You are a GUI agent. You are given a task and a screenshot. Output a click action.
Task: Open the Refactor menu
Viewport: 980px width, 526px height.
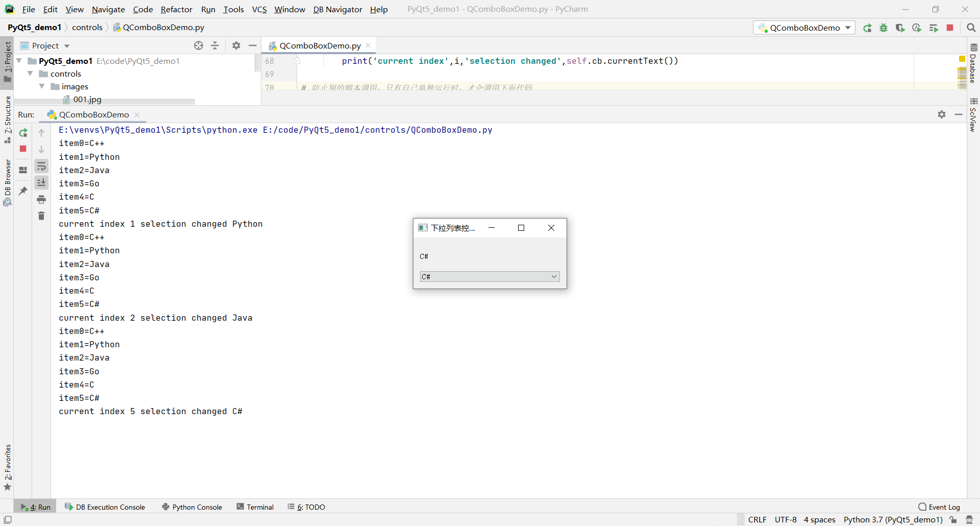[x=176, y=9]
